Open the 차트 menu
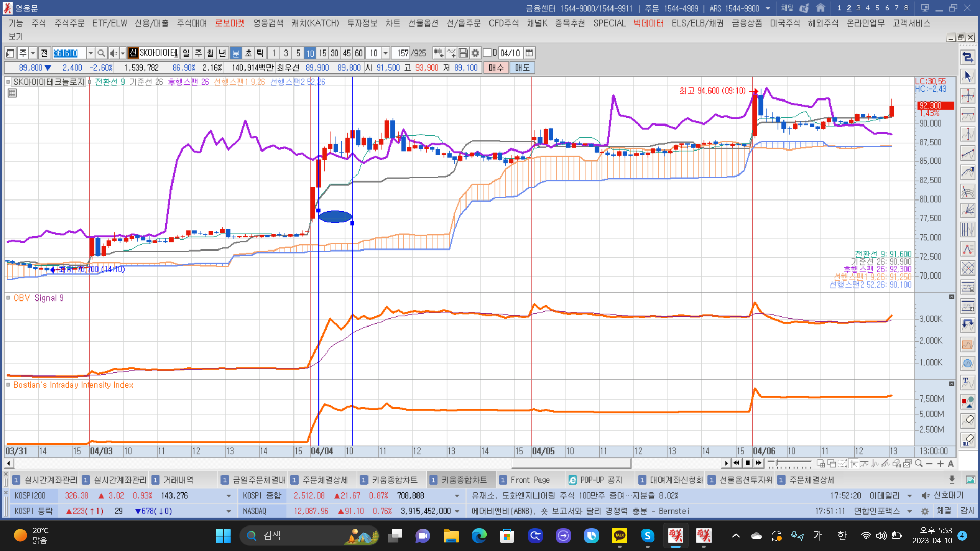The image size is (980, 551). [393, 23]
